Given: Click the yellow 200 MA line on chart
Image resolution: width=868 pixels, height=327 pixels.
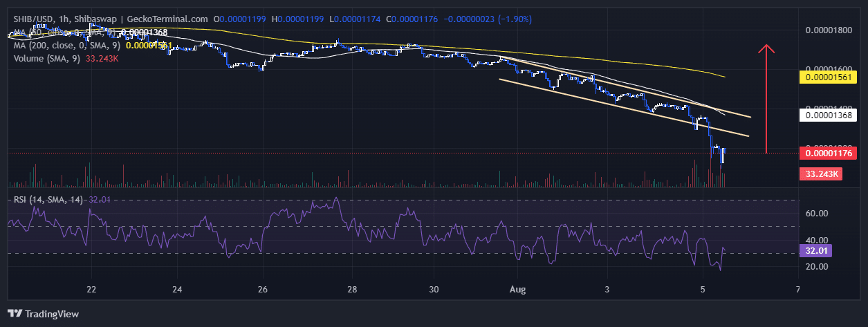Looking at the screenshot, I should (x=484, y=52).
